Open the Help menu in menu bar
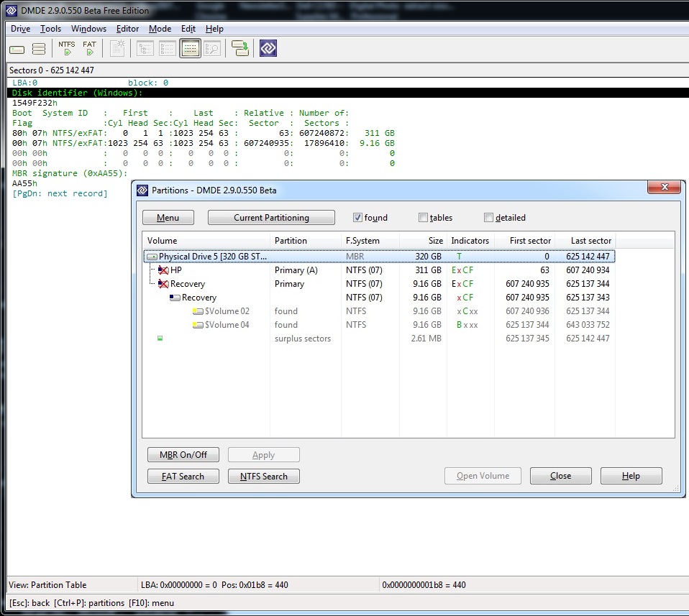Screen dimensions: 689x616 214,29
